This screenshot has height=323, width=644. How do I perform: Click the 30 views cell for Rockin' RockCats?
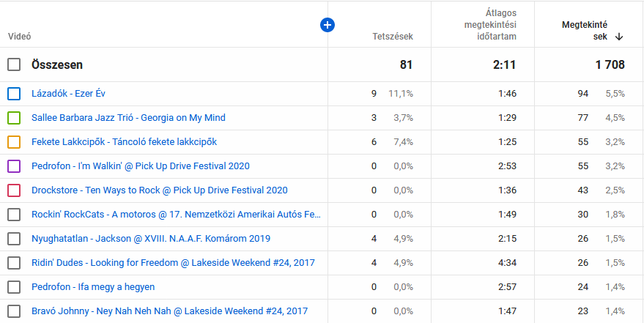(x=583, y=215)
